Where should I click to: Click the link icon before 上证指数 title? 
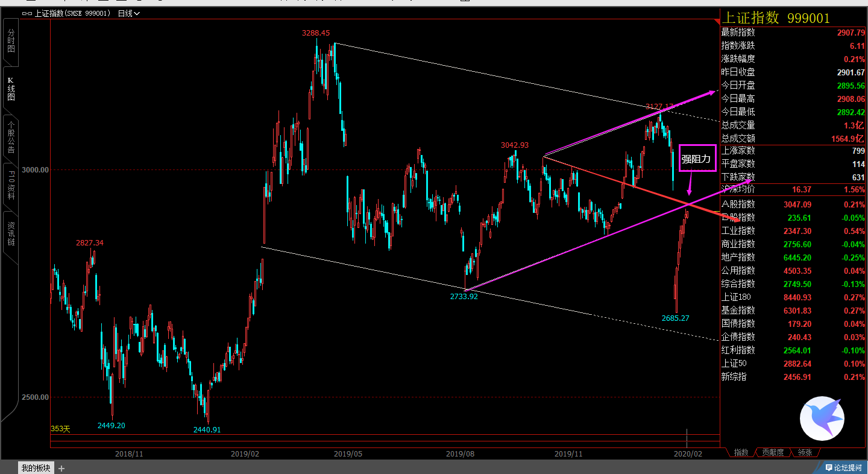click(x=28, y=13)
